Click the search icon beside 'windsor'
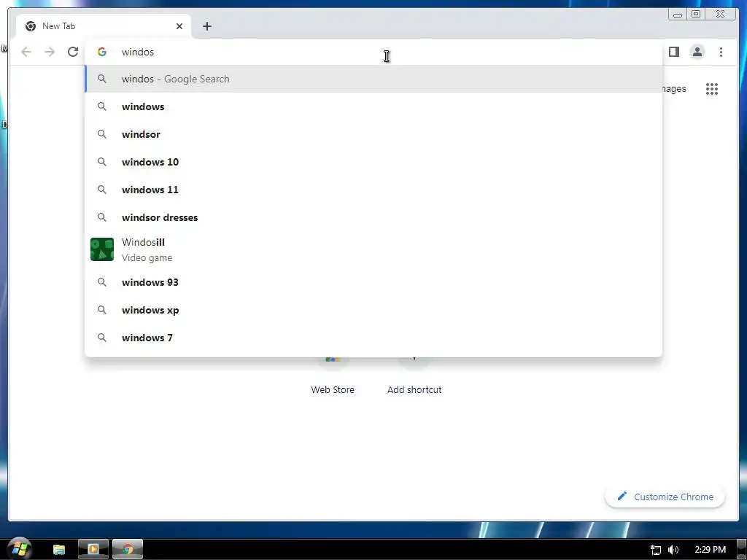The image size is (747, 560). tap(102, 134)
